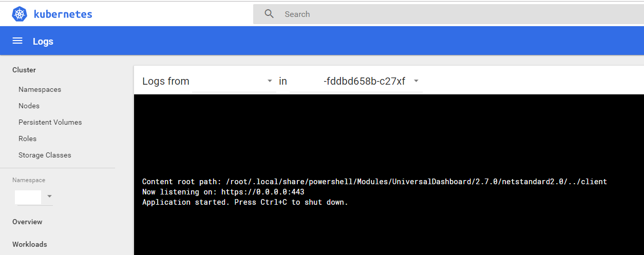
Task: Open Persistent Volumes
Action: click(50, 122)
